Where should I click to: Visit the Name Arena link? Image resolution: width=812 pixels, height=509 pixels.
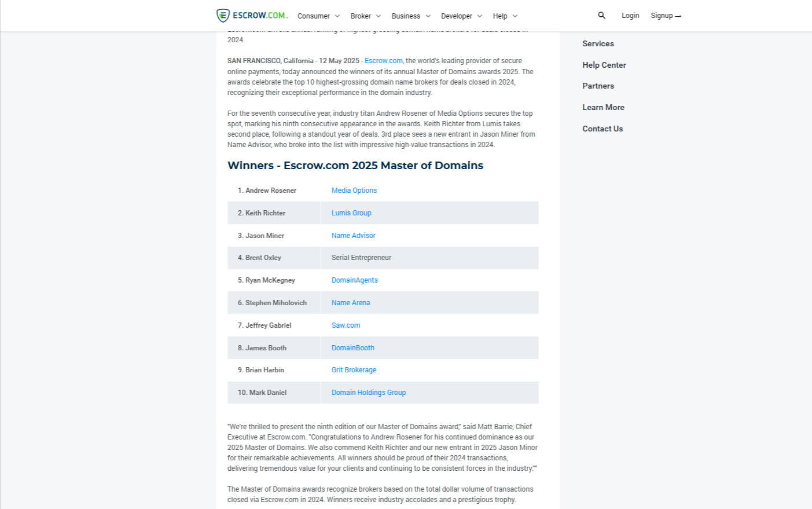[x=351, y=303]
